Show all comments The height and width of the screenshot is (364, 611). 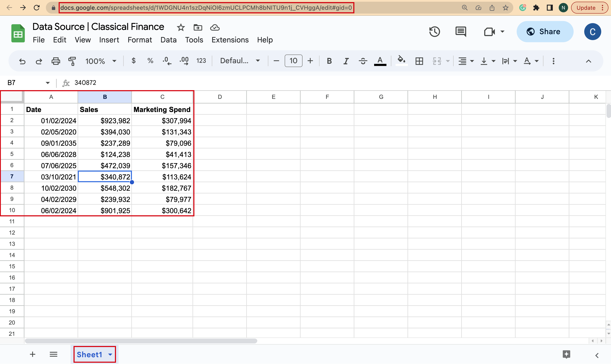click(x=460, y=31)
